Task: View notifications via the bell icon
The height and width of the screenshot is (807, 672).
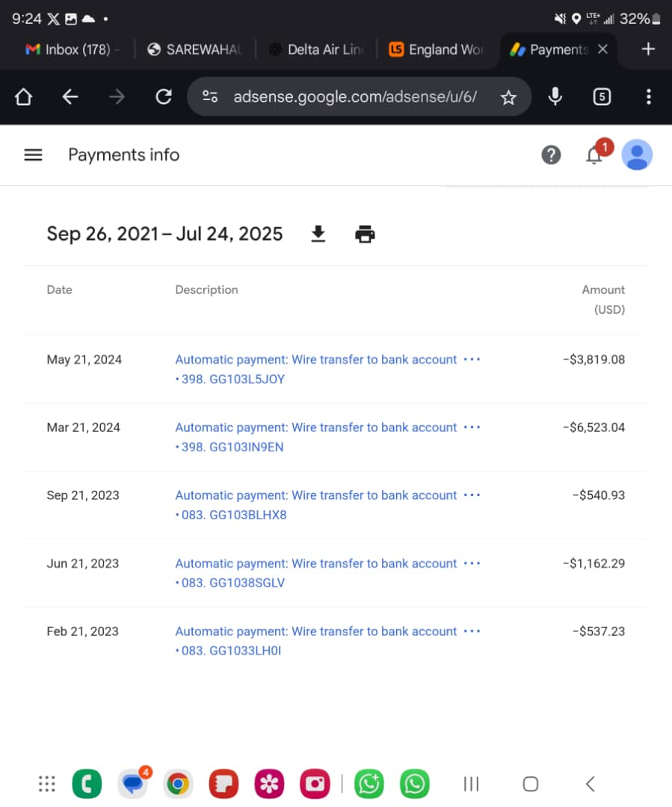Action: [595, 155]
